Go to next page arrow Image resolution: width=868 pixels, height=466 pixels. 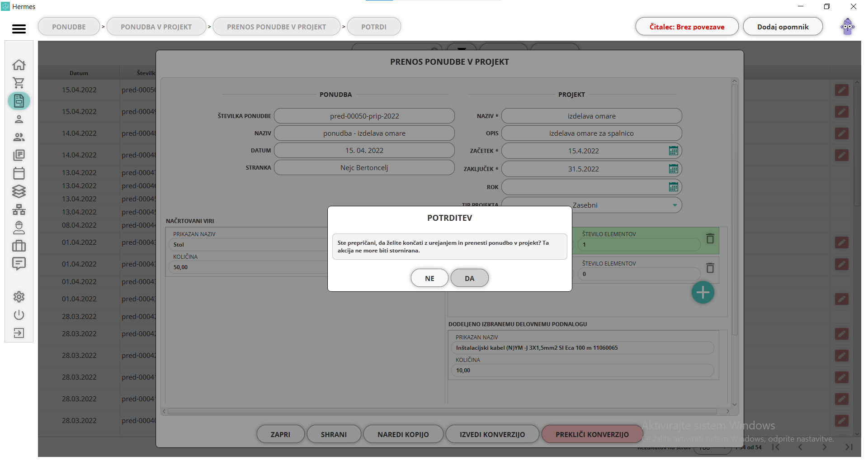coord(825,447)
